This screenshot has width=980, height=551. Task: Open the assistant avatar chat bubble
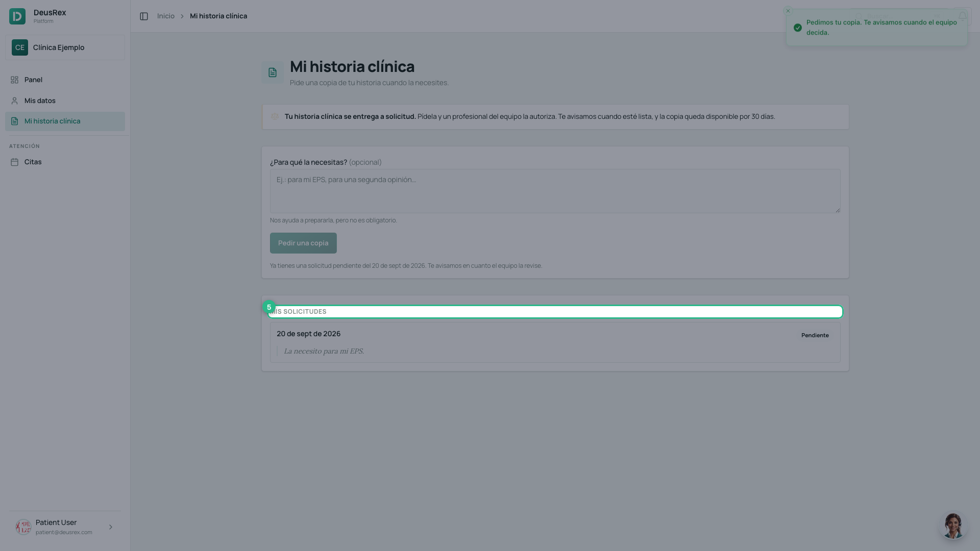pos(953,525)
